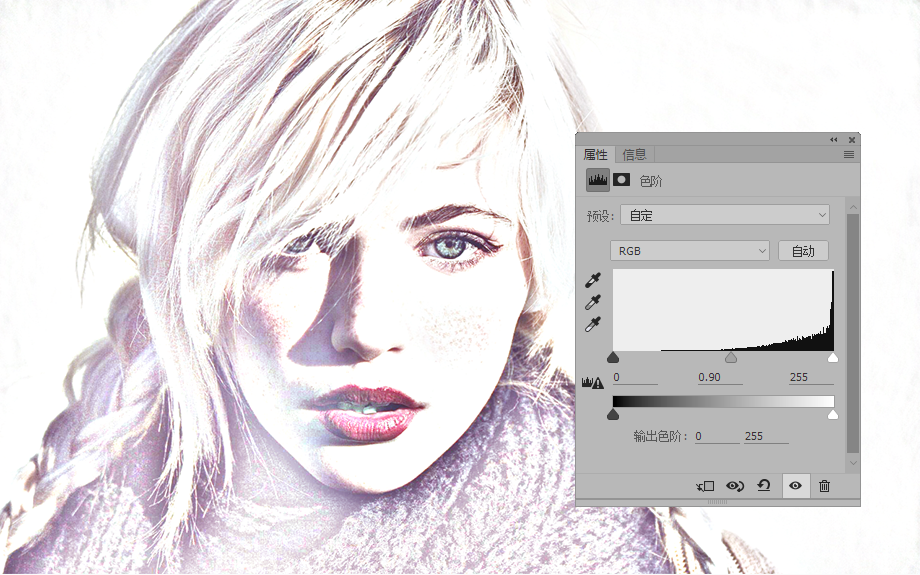Click the histogram warning recalculate icon
This screenshot has height=575, width=920.
point(593,383)
